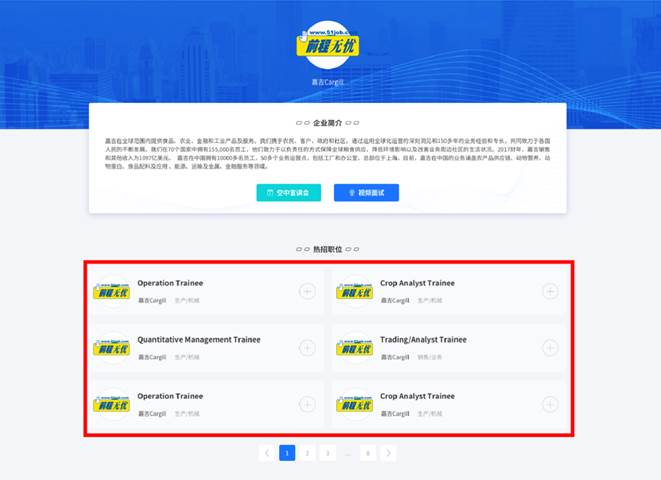
Task: Click the blue video interview button
Action: (366, 193)
